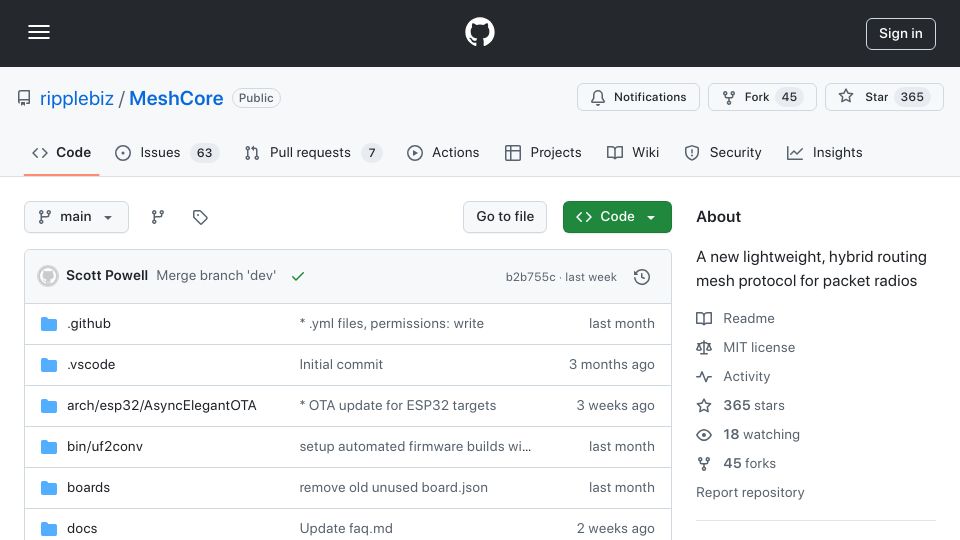960x540 pixels.
Task: Open the Wiki tab
Action: pos(632,152)
